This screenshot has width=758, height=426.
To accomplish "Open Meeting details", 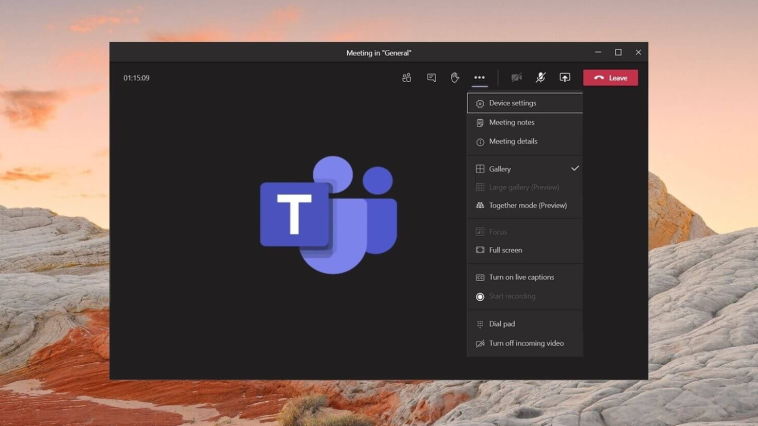I will click(525, 141).
